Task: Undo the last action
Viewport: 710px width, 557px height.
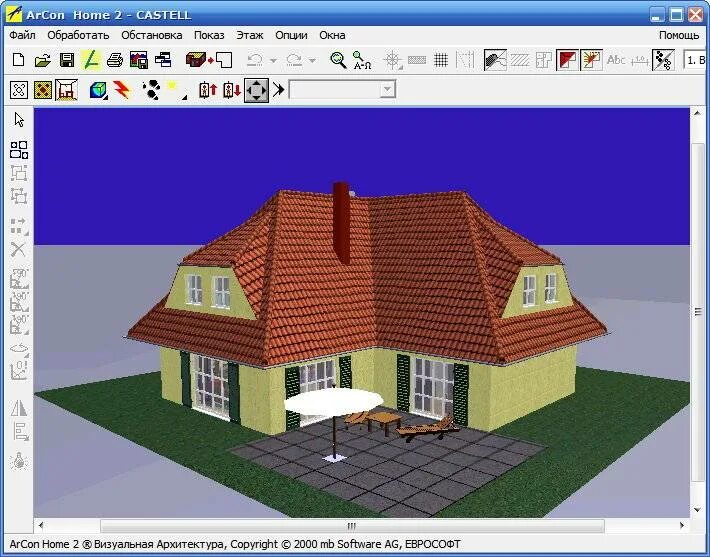Action: [256, 60]
